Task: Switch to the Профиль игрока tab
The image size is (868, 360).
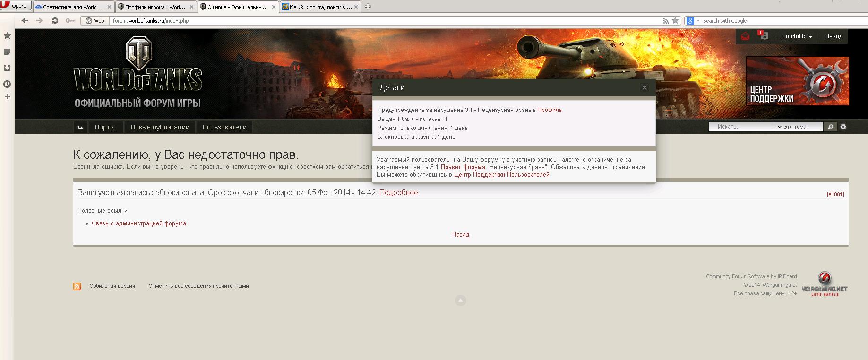Action: tap(156, 7)
